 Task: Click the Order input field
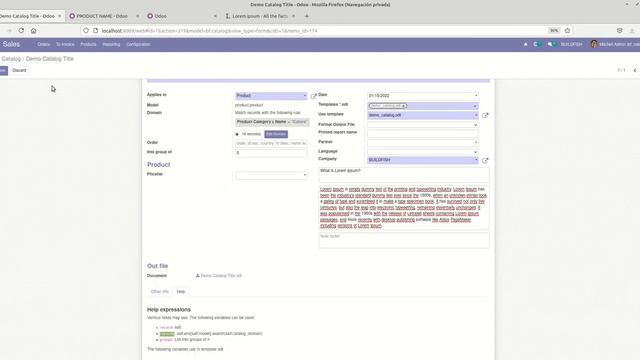coord(271,143)
